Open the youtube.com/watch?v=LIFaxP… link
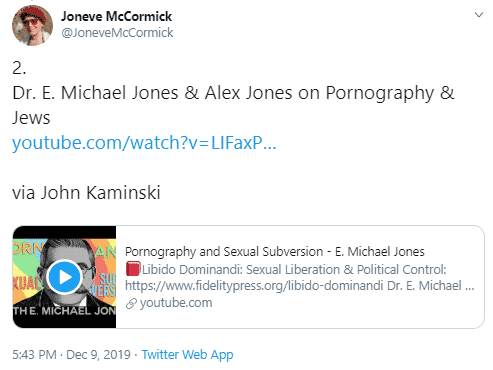Viewport: 493px width, 370px height. [x=144, y=143]
